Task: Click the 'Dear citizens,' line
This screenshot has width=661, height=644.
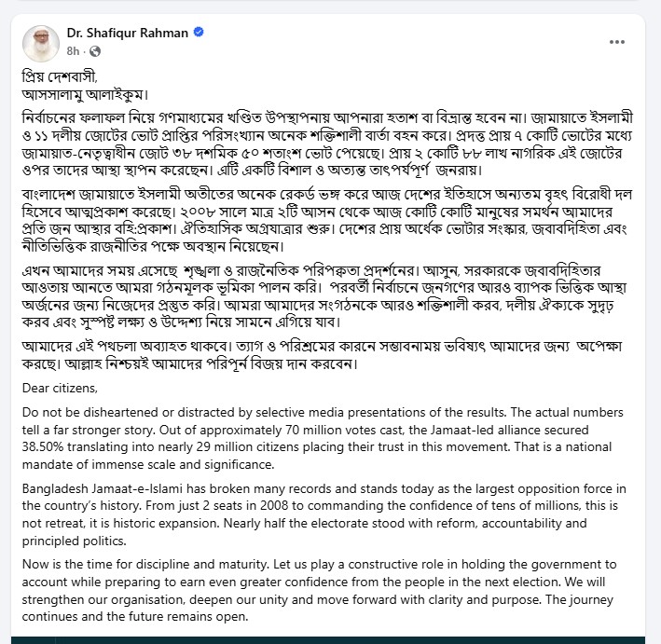Action: [x=62, y=388]
